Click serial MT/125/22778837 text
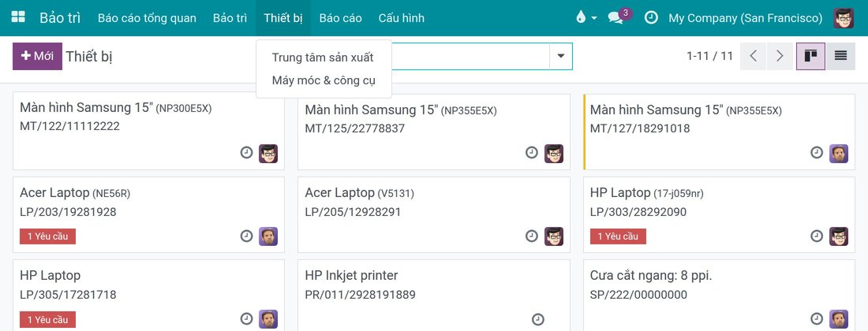Viewport: 868px width, 331px height. [x=355, y=128]
